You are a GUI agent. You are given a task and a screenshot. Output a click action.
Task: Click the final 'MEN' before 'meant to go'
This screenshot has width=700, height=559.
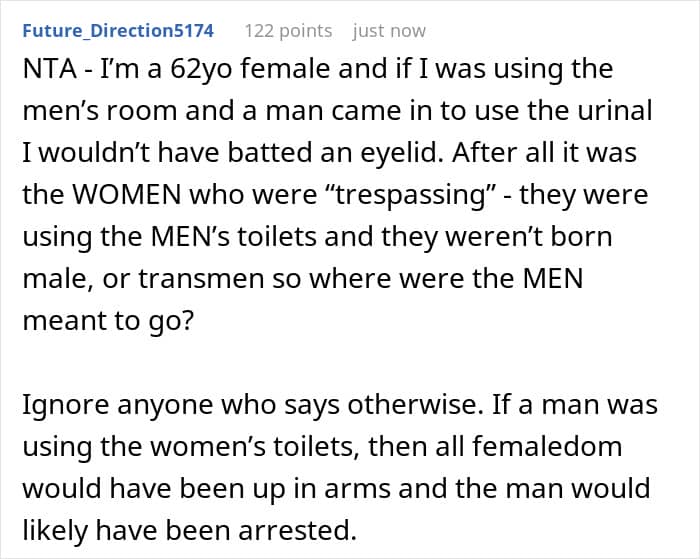pyautogui.click(x=553, y=279)
